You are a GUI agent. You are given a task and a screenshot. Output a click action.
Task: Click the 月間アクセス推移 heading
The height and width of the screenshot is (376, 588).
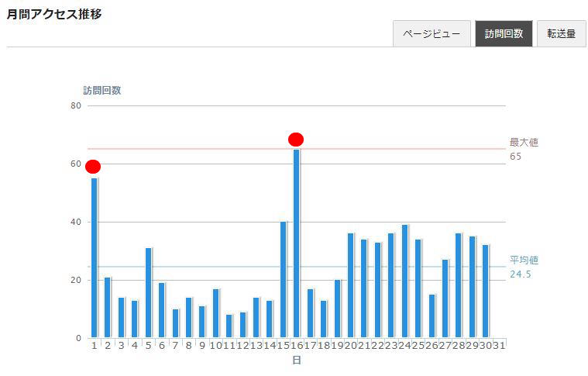[54, 14]
